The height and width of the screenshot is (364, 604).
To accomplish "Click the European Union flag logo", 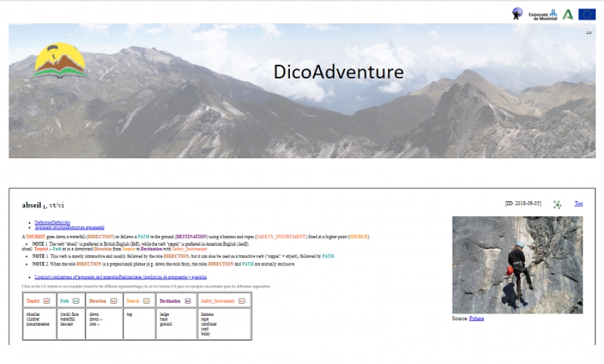I will click(587, 14).
